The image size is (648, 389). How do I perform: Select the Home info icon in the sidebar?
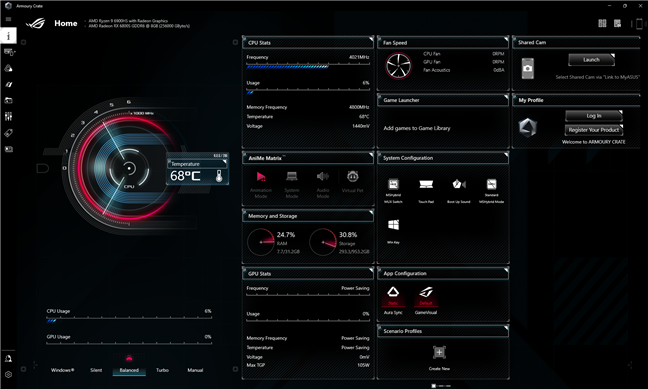pos(8,36)
